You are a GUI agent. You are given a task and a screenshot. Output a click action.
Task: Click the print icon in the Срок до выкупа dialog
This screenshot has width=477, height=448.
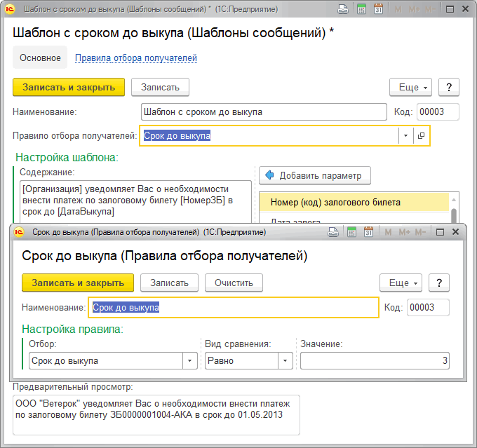(x=333, y=232)
